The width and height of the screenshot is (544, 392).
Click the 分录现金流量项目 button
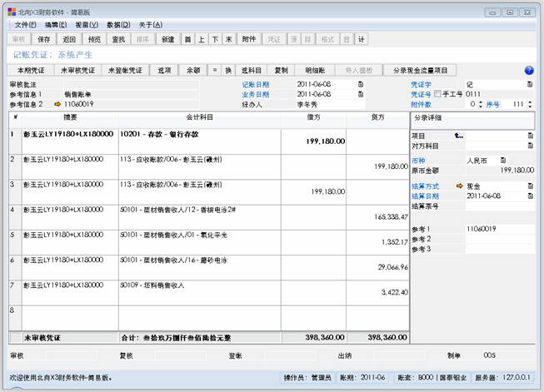420,71
